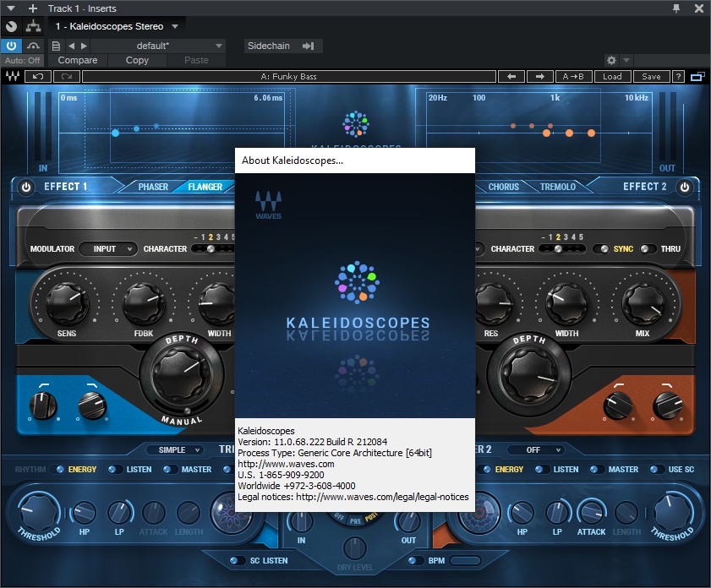This screenshot has width=711, height=588.
Task: Click the routing icon beside device name
Action: (x=33, y=27)
